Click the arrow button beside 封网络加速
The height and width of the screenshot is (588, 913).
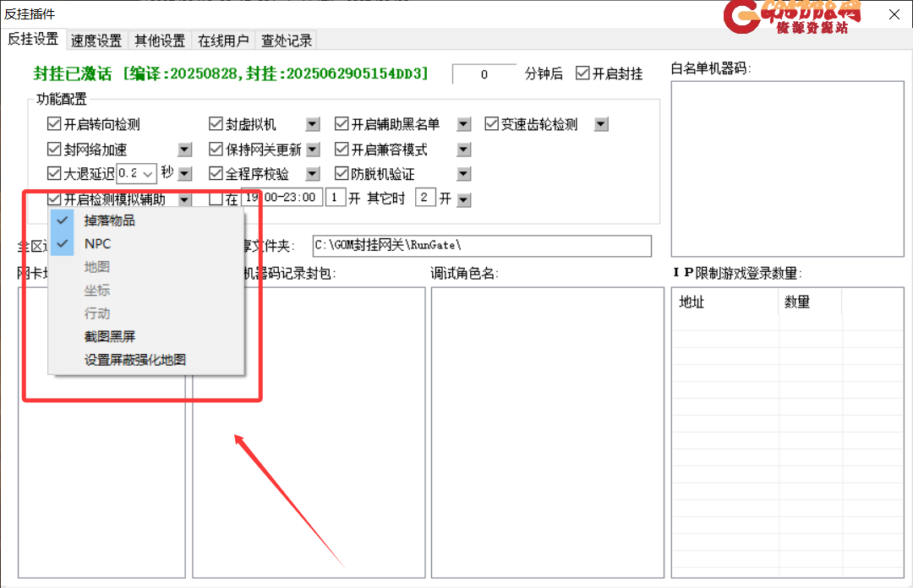coord(185,150)
